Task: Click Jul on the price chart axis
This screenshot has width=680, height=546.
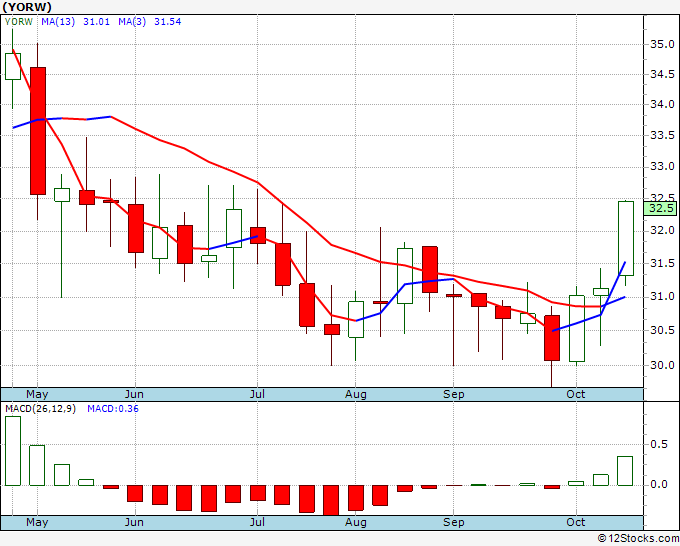Action: point(257,394)
